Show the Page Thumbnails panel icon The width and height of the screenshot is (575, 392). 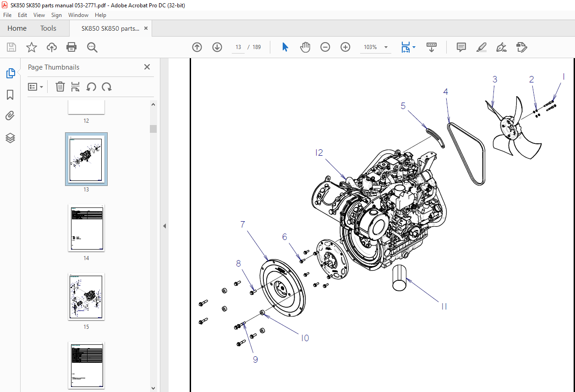click(x=10, y=73)
